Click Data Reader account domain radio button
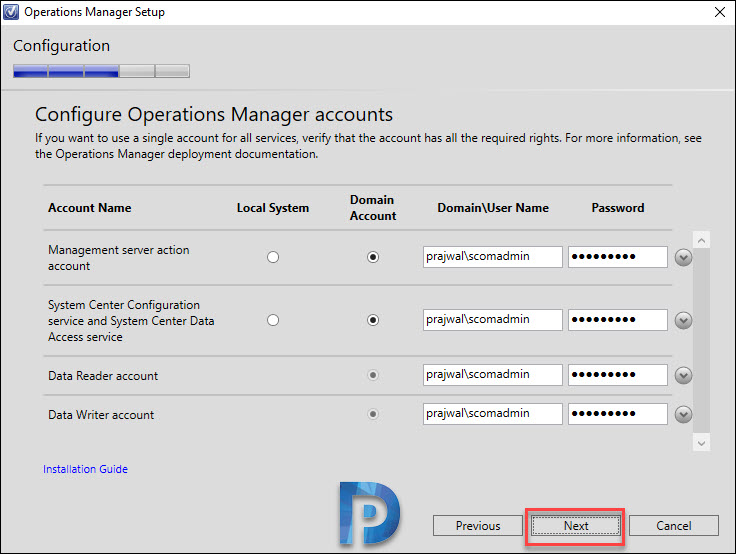 pyautogui.click(x=373, y=375)
